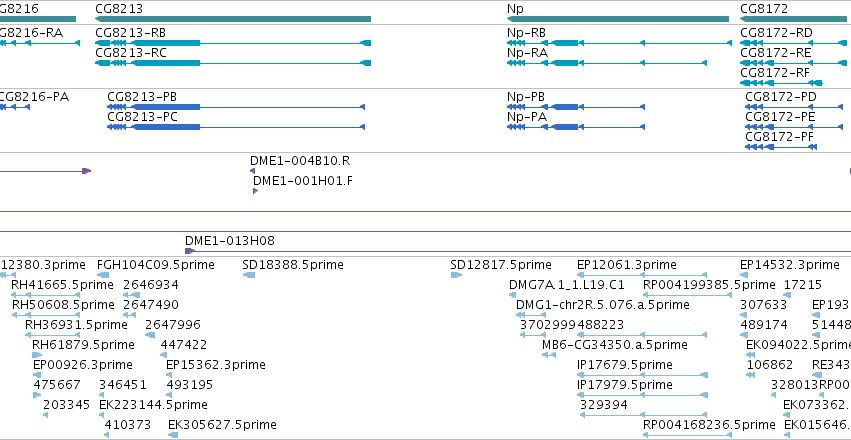The width and height of the screenshot is (851, 440).
Task: Select protein Np-PB
Action: pyautogui.click(x=576, y=107)
